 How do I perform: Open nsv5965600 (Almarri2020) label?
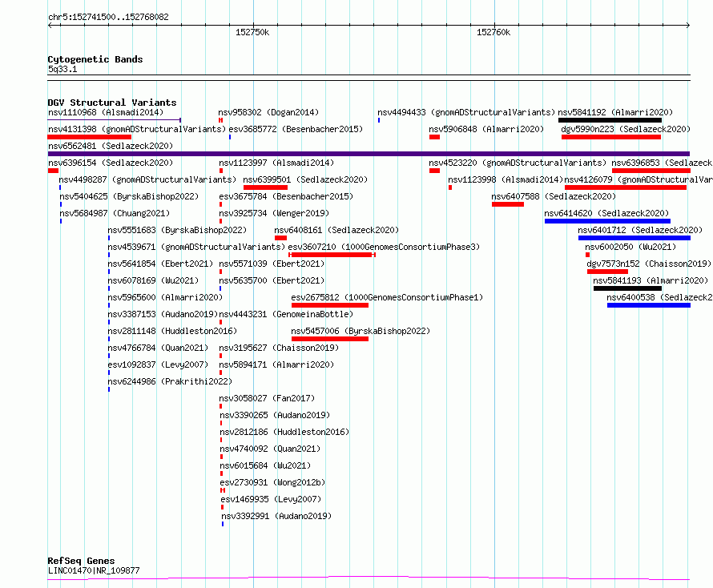point(165,297)
